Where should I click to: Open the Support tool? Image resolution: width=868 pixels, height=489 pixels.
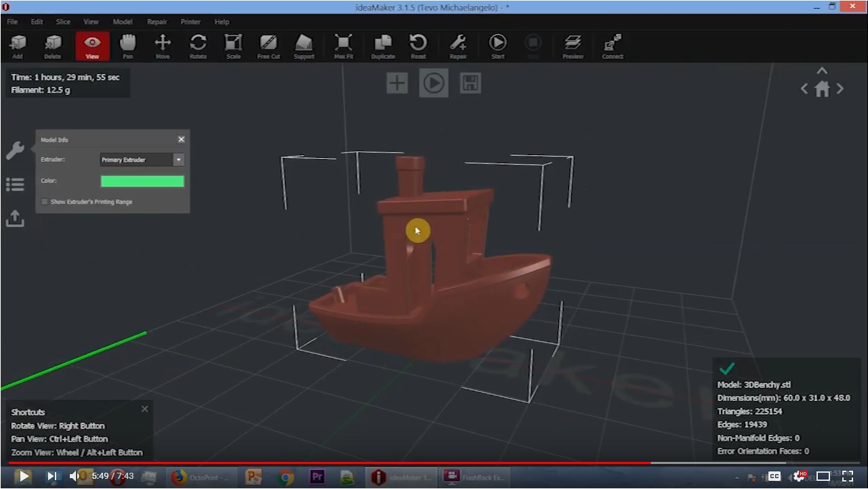304,46
